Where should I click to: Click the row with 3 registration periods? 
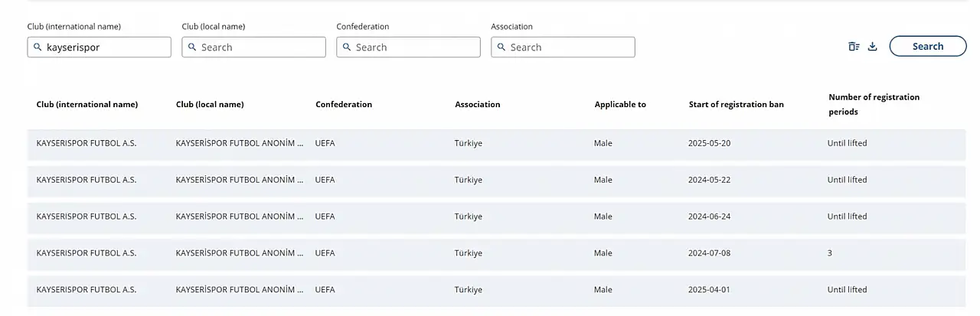click(496, 253)
